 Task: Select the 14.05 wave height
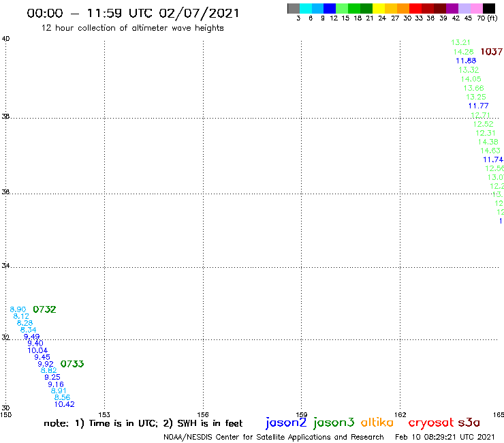click(x=471, y=79)
